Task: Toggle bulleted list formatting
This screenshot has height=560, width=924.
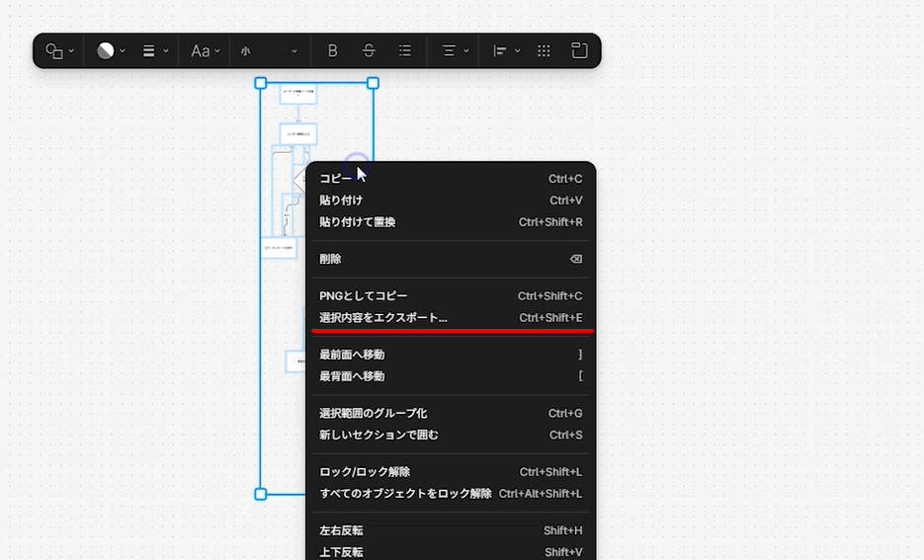Action: pyautogui.click(x=405, y=51)
